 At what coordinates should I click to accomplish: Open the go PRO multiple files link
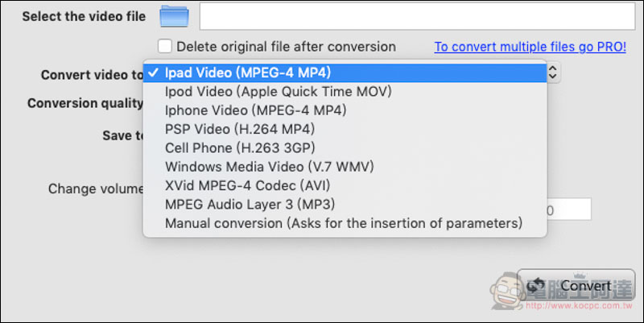(x=530, y=47)
